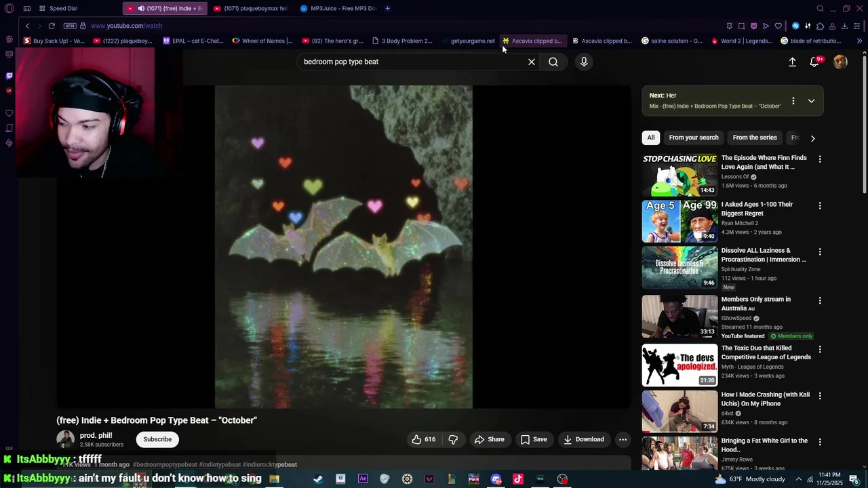Switch to MP3Juice browser tab
The image size is (868, 488).
(x=338, y=9)
